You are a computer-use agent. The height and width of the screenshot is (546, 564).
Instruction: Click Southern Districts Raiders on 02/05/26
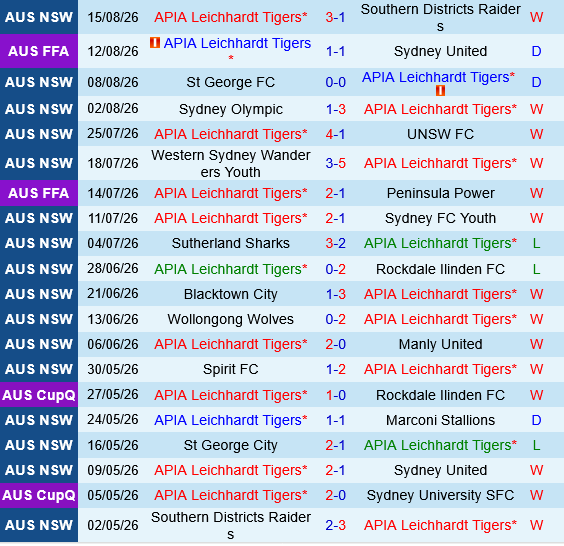[x=231, y=525]
